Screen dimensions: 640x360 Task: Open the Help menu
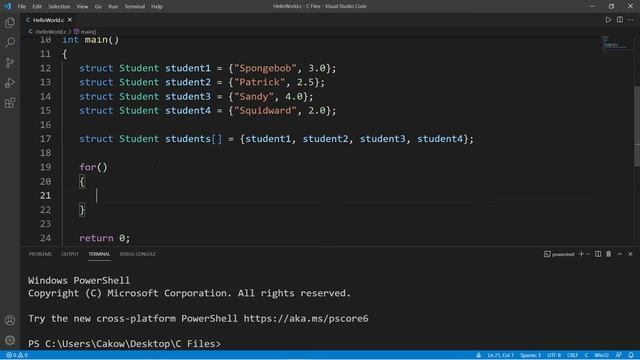[x=157, y=6]
